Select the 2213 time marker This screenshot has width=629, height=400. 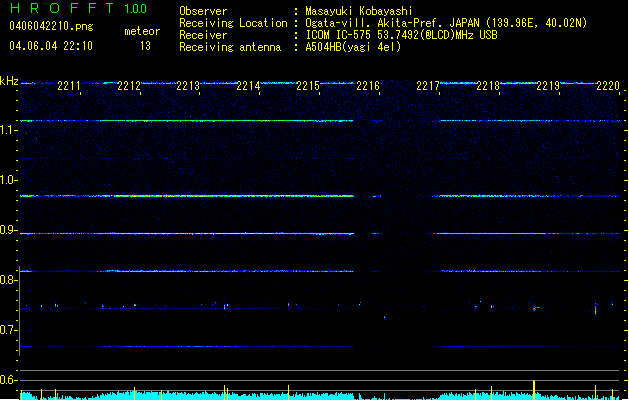(188, 87)
